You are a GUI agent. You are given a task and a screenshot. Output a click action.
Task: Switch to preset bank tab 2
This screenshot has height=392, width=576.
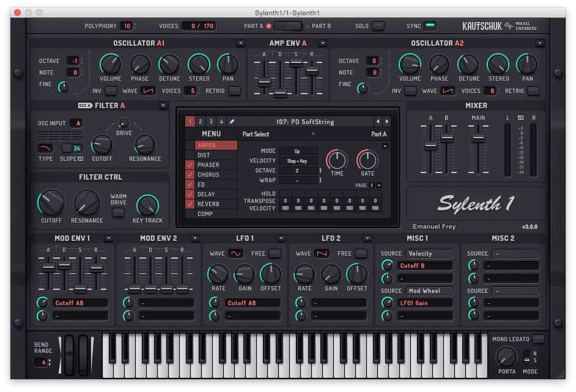(199, 121)
